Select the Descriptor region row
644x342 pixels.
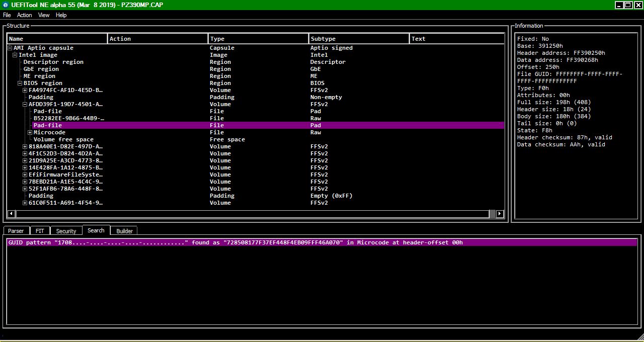pyautogui.click(x=256, y=62)
